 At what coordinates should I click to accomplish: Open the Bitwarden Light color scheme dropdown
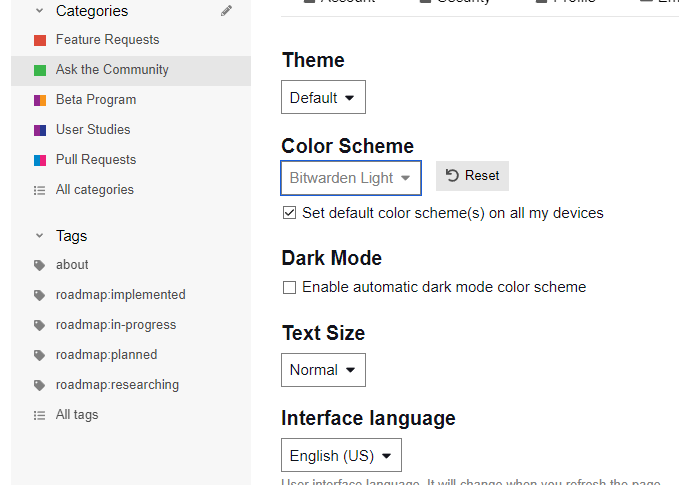350,178
